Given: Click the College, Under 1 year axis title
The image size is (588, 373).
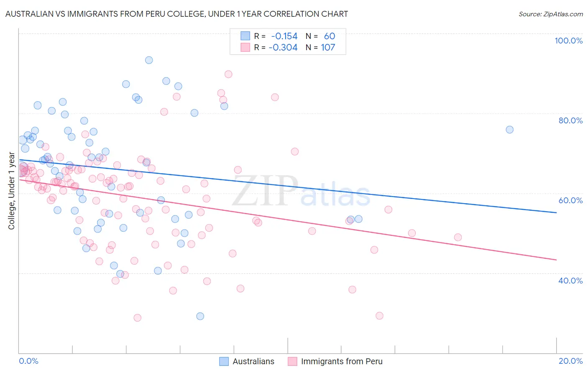Looking at the screenshot, I should point(11,192).
